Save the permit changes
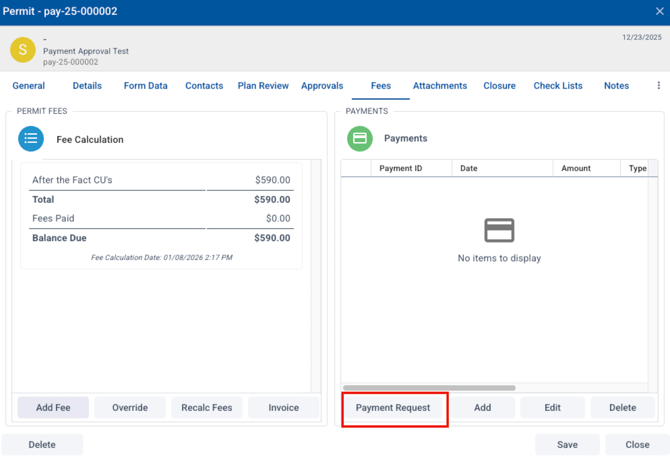Screen dimensions: 670x458 (x=568, y=445)
